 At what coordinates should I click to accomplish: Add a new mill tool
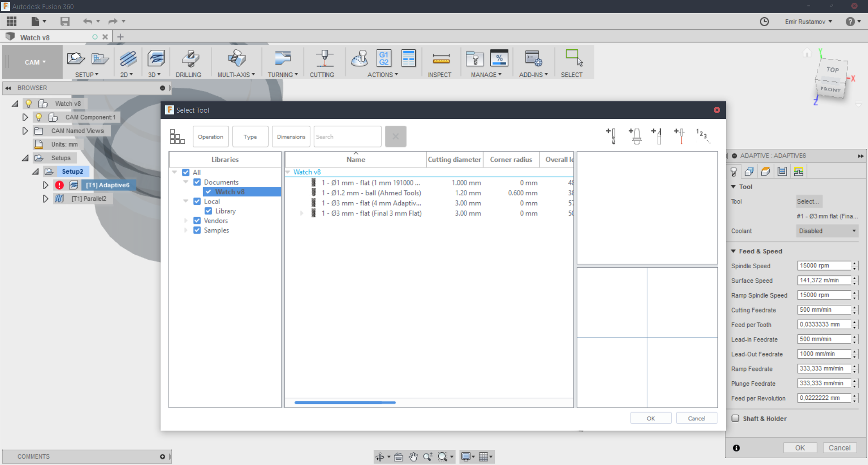tap(611, 136)
